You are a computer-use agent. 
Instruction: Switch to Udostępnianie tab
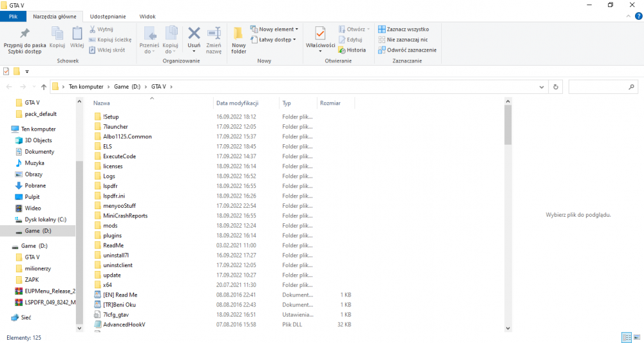(x=108, y=17)
